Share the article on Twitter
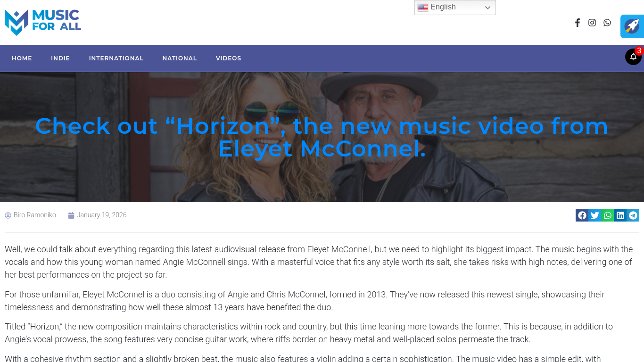The height and width of the screenshot is (362, 644). tap(595, 215)
